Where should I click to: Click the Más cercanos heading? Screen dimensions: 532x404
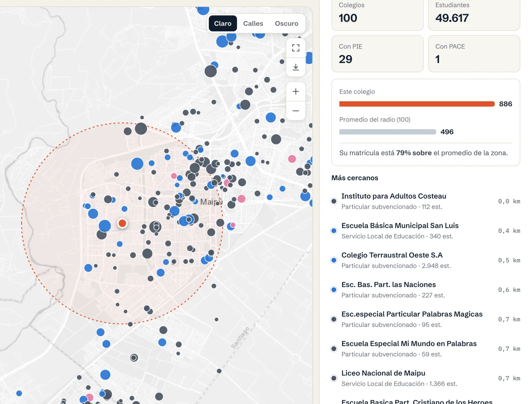[x=355, y=178]
